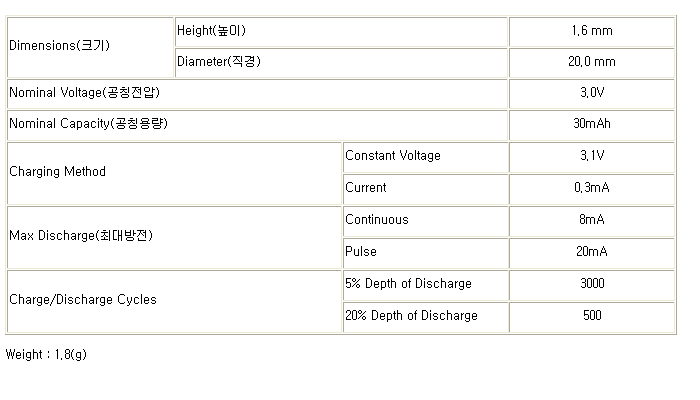
Task: Click the Charge/Discharge Cycles label
Action: [83, 300]
